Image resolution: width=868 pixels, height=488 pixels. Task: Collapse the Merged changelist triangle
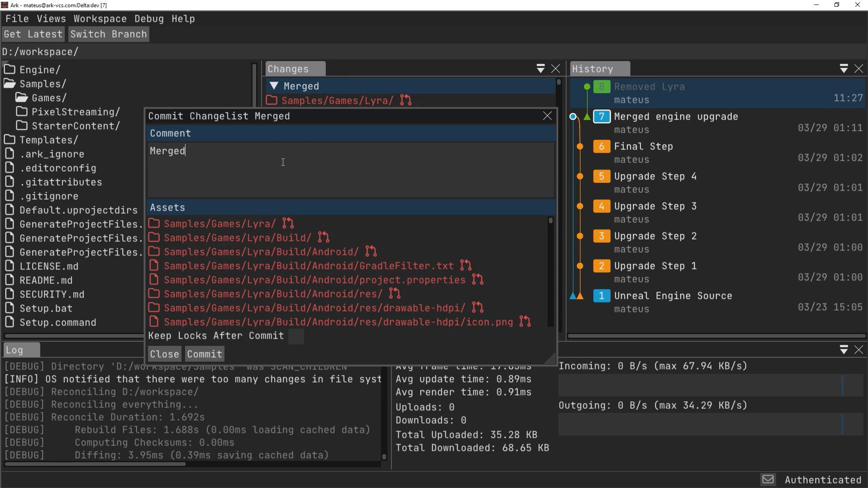pos(273,86)
